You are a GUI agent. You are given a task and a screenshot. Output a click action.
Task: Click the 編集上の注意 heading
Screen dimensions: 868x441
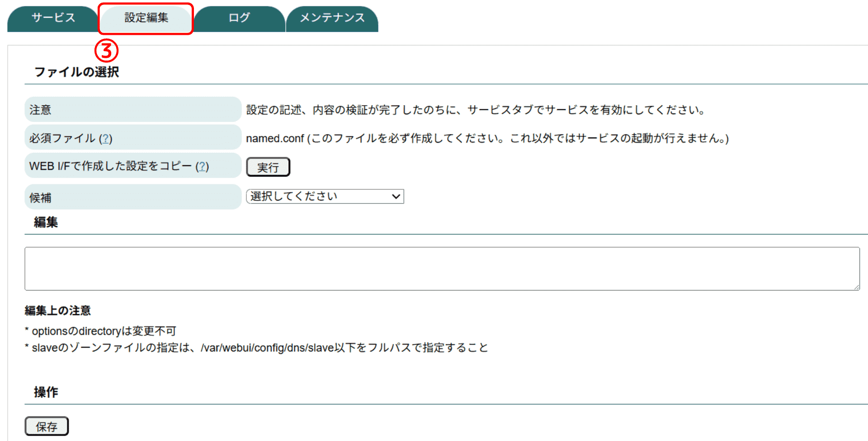pyautogui.click(x=58, y=310)
